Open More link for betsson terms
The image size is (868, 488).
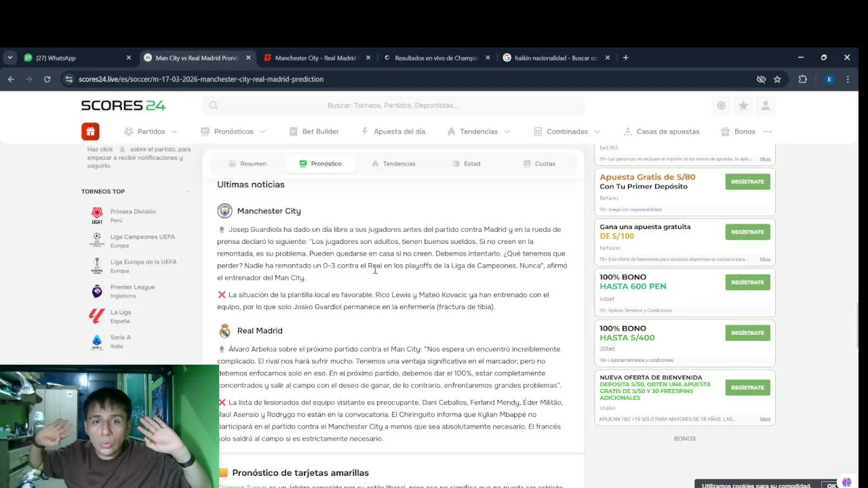tap(765, 260)
